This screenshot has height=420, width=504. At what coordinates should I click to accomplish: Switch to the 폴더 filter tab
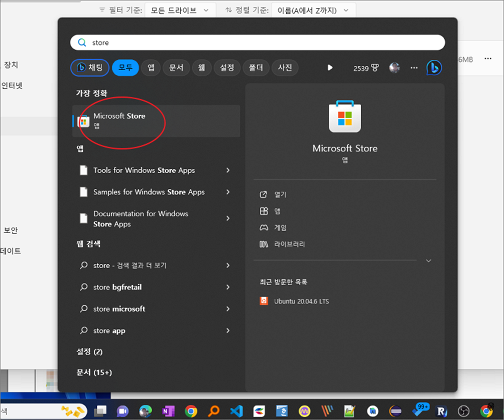tap(256, 68)
